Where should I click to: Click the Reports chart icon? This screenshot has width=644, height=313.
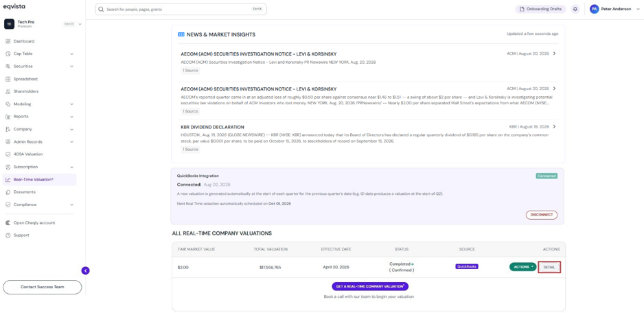[8, 117]
